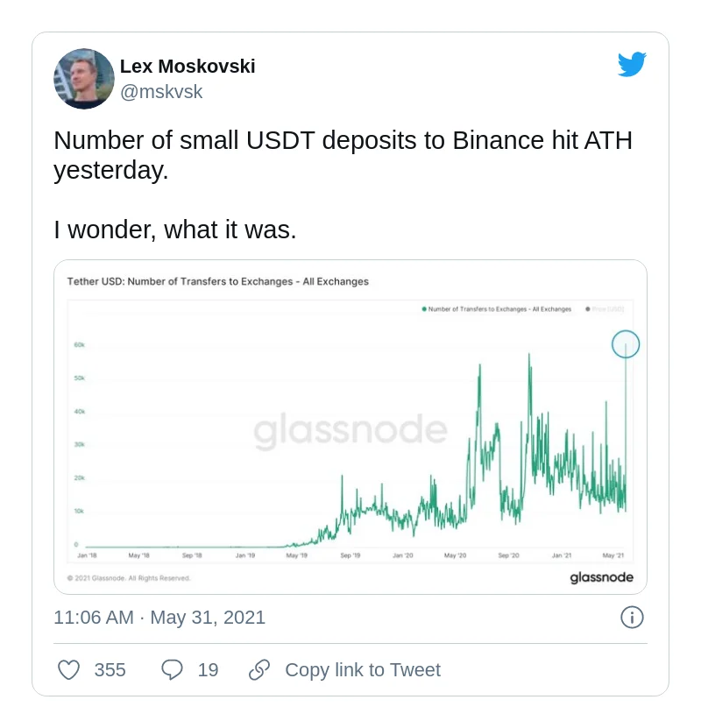The height and width of the screenshot is (728, 701).
Task: Click the circled ATH spike marker
Action: pyautogui.click(x=626, y=344)
